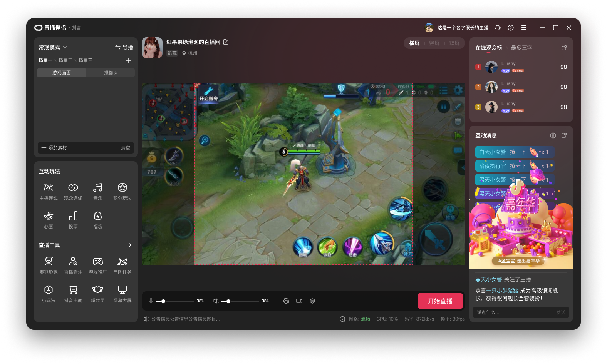Click username 一只小胖猪猪 link
Image resolution: width=607 pixels, height=364 pixels.
502,291
